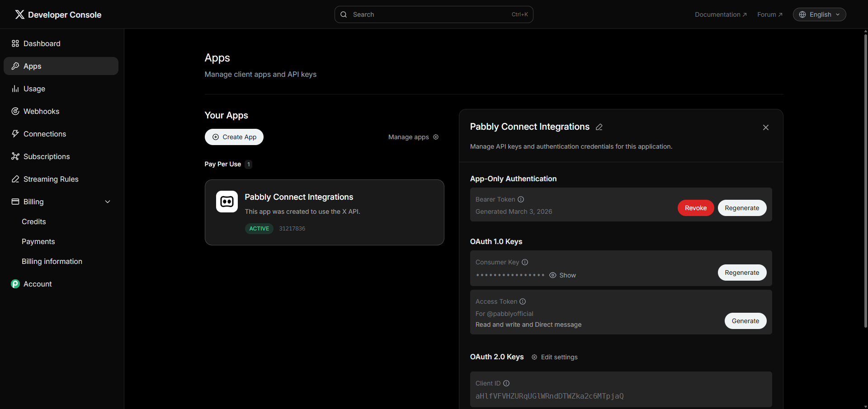This screenshot has width=868, height=409.
Task: Show the hidden Consumer Key
Action: [563, 275]
